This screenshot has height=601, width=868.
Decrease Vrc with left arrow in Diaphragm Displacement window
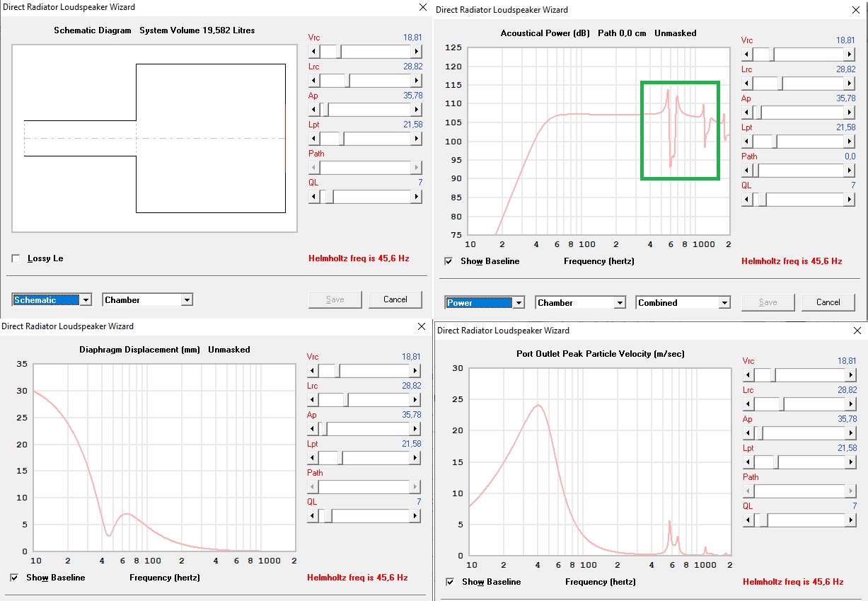point(313,371)
